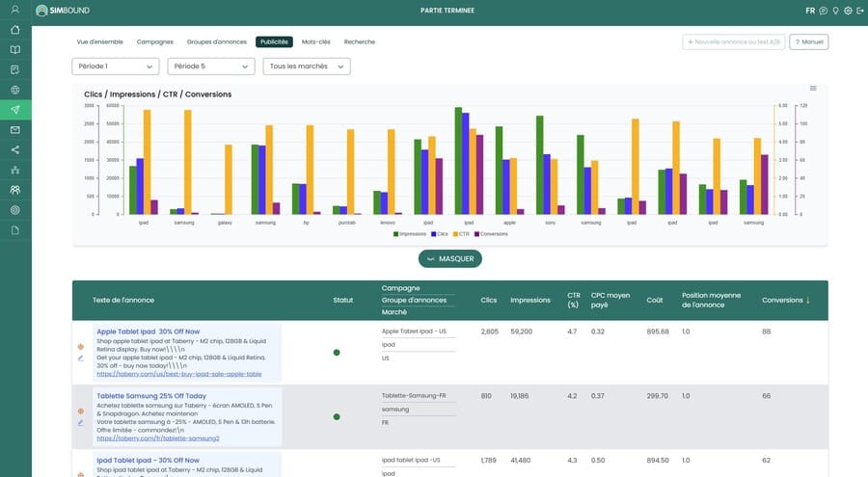Click cost value 895.68
This screenshot has width=868, height=477.
(658, 331)
